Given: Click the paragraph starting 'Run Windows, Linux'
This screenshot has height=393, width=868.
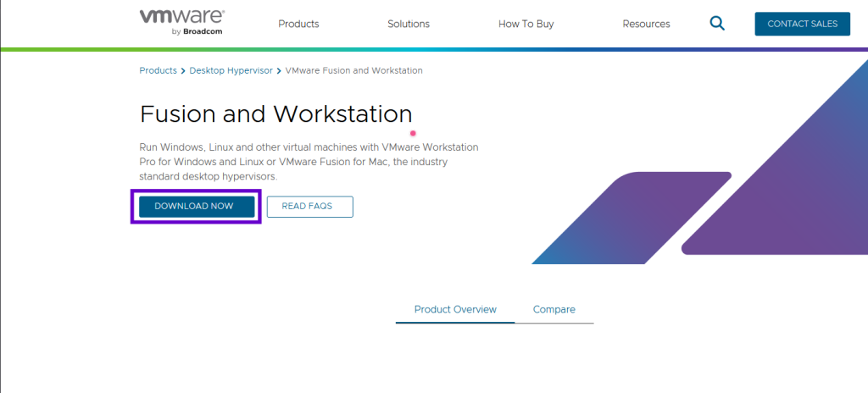Looking at the screenshot, I should (x=309, y=162).
